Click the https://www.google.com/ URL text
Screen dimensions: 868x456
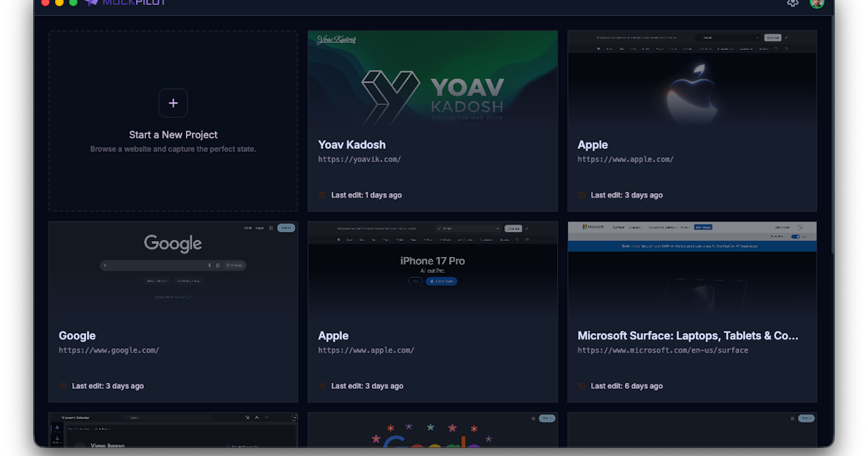109,350
